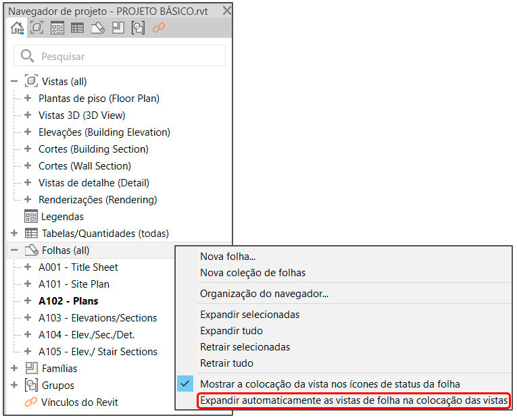
Task: Expand Cortes (Building Section)
Action: tap(28, 149)
